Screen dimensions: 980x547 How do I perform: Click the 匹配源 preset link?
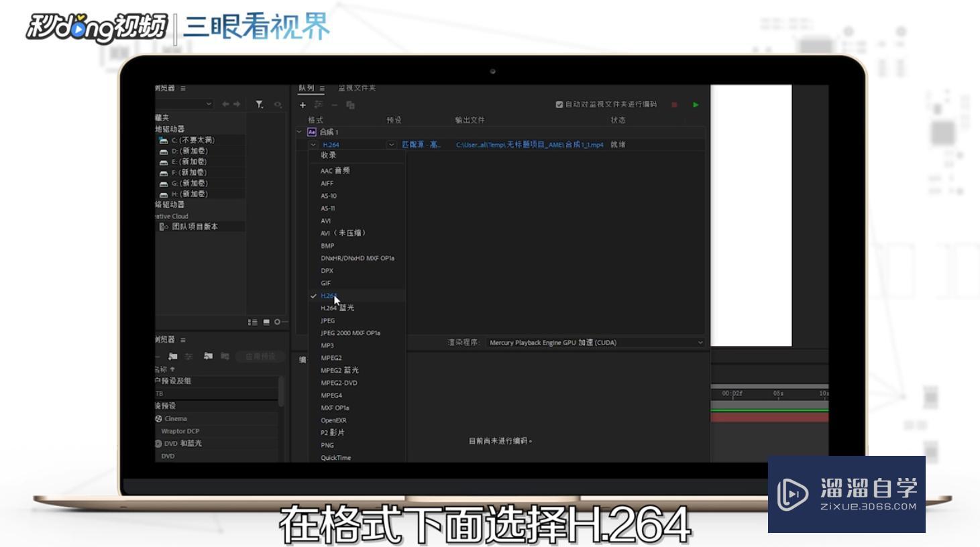click(421, 145)
